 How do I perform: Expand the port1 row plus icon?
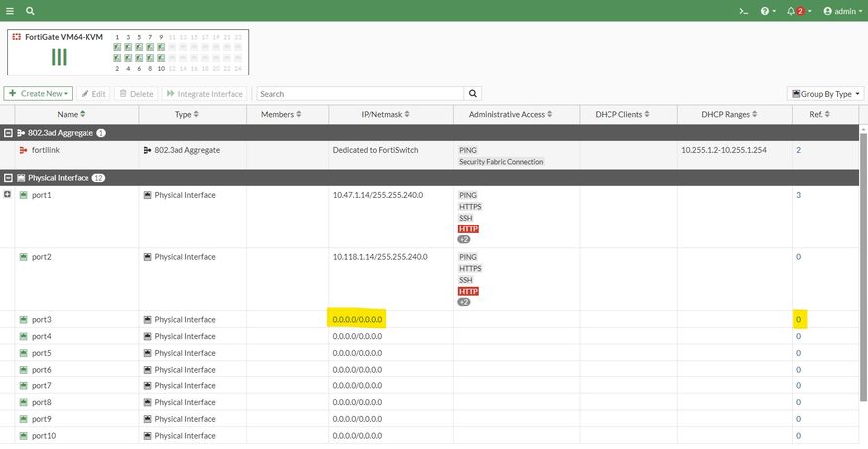[7, 195]
